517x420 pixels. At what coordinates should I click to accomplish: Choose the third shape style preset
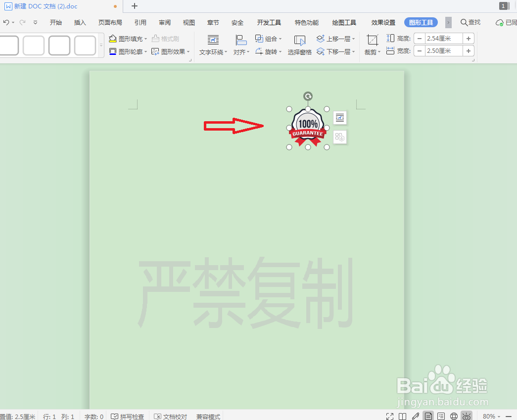pos(59,45)
